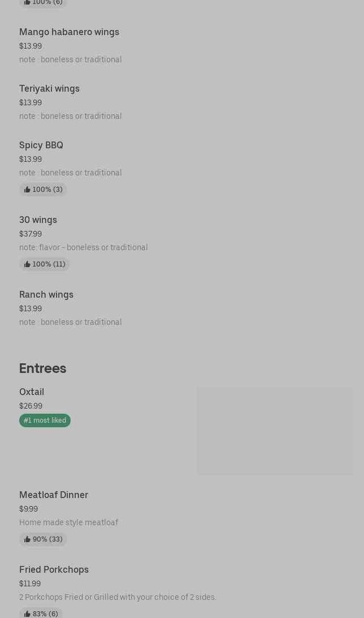Click the thumbs-up icon under Fried Porkchops
Screen dimensions: 364x618
pyautogui.click(x=27, y=613)
